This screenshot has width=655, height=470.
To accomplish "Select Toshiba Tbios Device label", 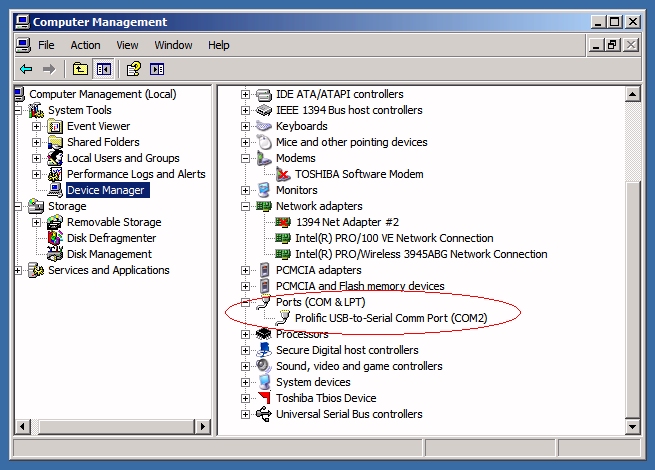I will [326, 398].
